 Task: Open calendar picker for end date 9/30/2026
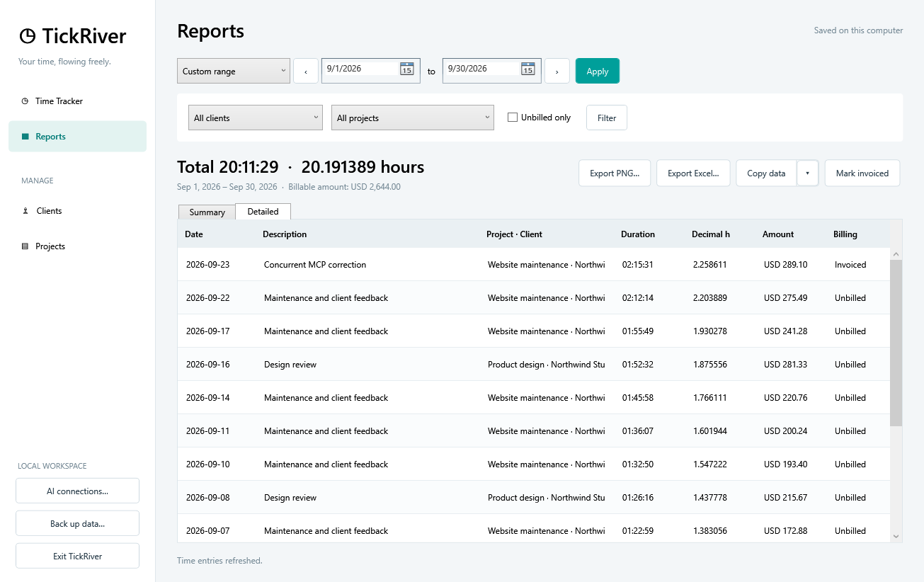point(527,69)
